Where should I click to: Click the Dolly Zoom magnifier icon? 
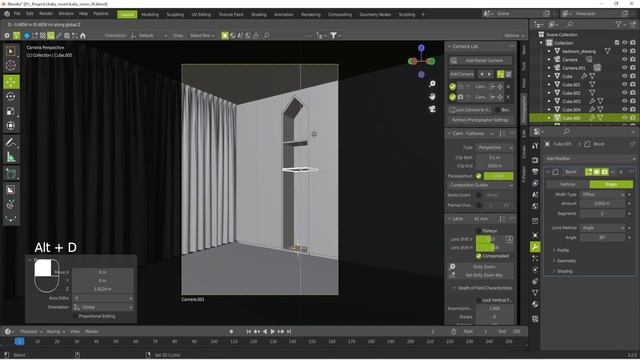452,267
